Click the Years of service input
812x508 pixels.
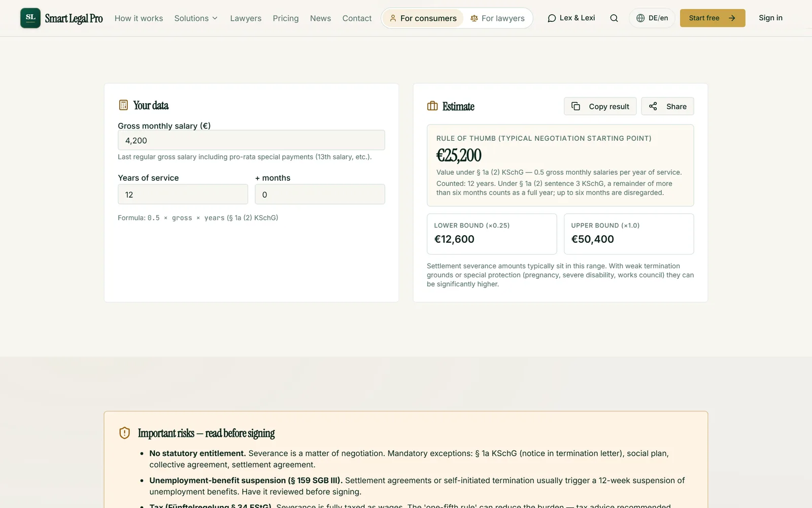tap(183, 194)
